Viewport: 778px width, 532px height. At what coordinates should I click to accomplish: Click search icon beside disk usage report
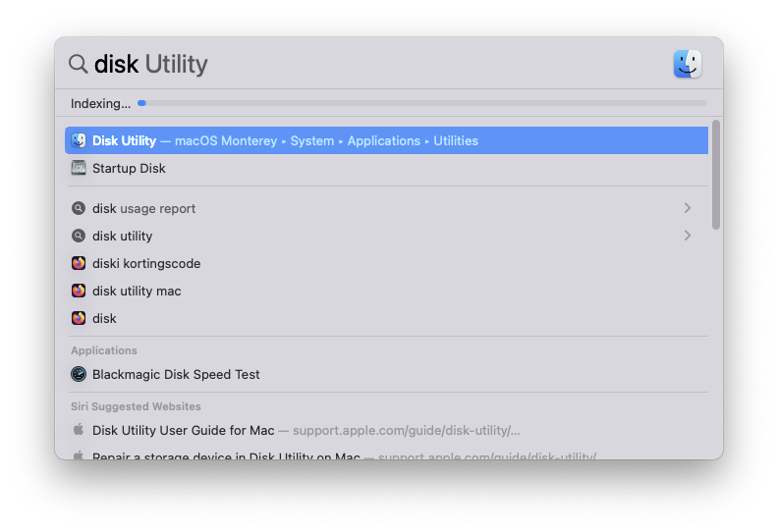coord(79,208)
